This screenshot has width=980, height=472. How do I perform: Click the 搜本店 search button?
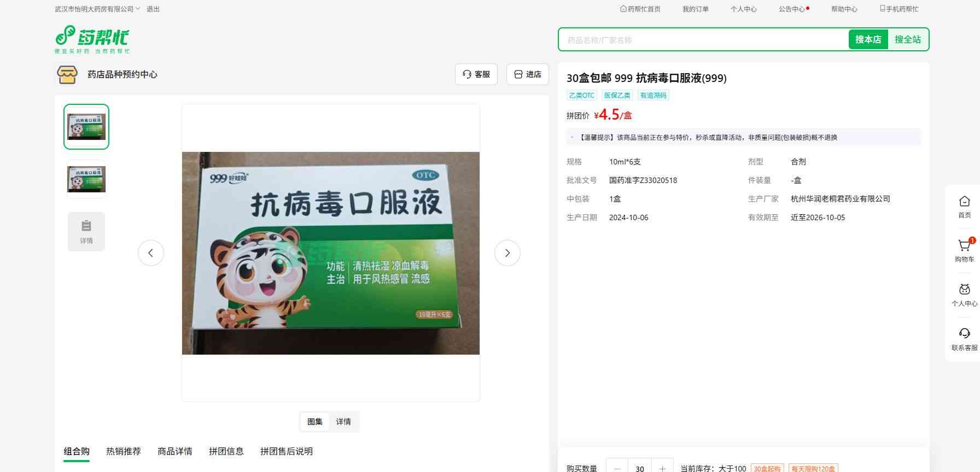pyautogui.click(x=868, y=39)
